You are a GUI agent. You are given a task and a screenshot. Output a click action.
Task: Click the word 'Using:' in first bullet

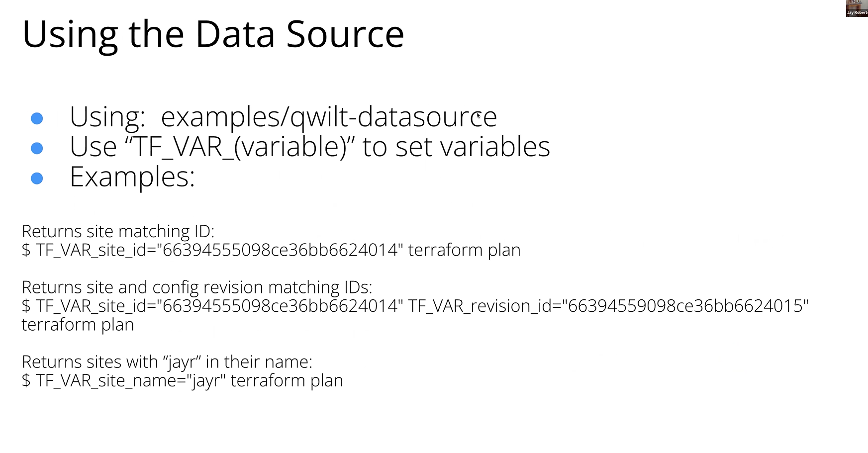tap(107, 118)
